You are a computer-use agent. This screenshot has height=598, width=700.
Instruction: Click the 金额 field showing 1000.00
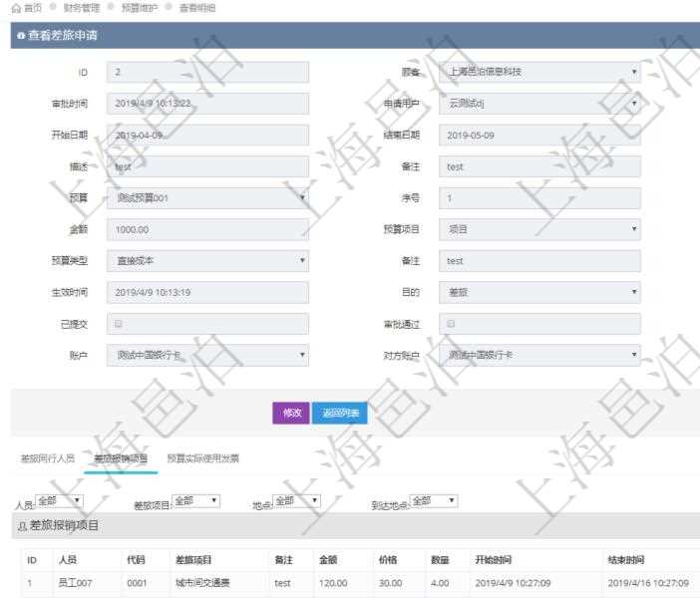[207, 229]
